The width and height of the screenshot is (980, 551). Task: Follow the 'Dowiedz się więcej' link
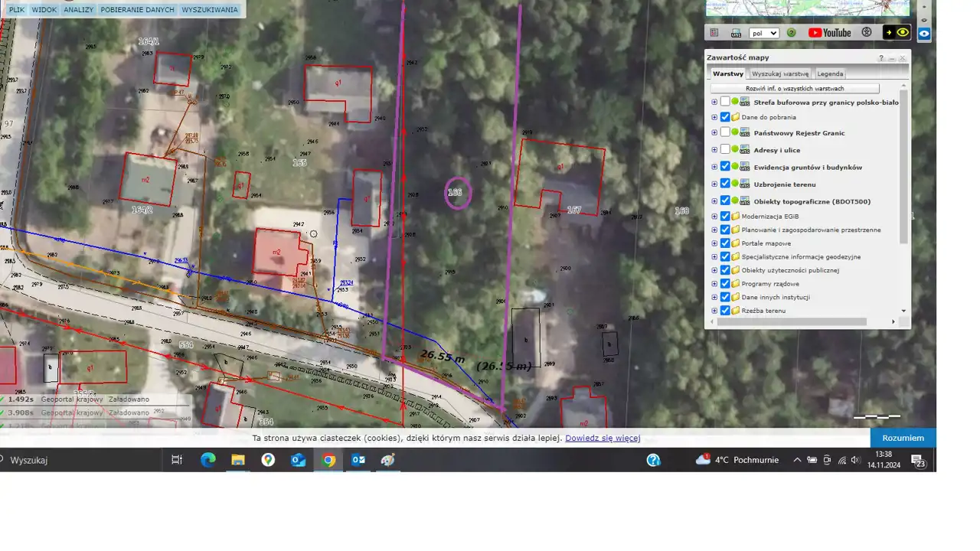tap(603, 439)
